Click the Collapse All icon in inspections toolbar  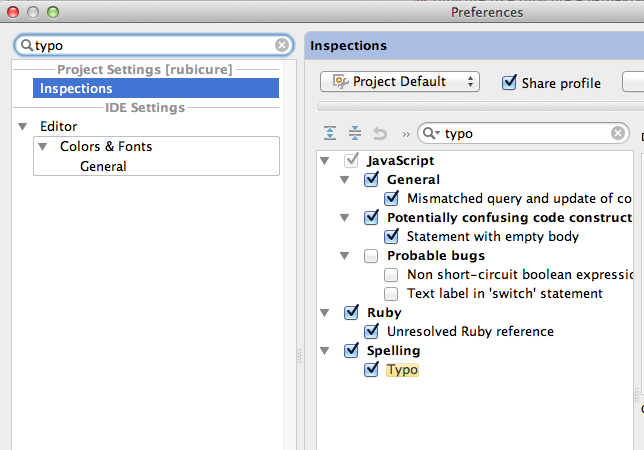355,133
